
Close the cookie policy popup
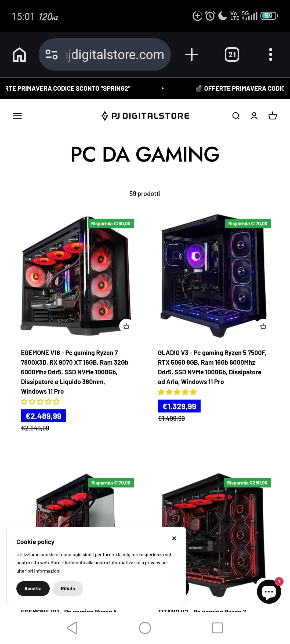click(174, 538)
